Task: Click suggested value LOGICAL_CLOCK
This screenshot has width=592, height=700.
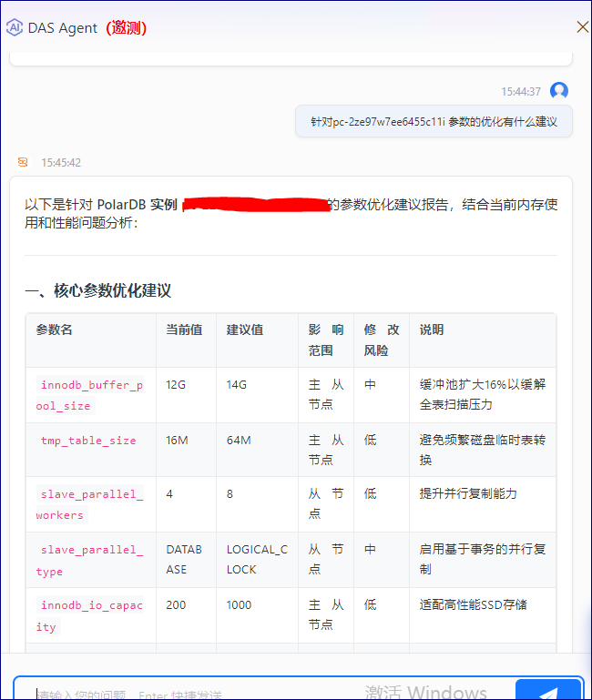Action: pyautogui.click(x=258, y=560)
